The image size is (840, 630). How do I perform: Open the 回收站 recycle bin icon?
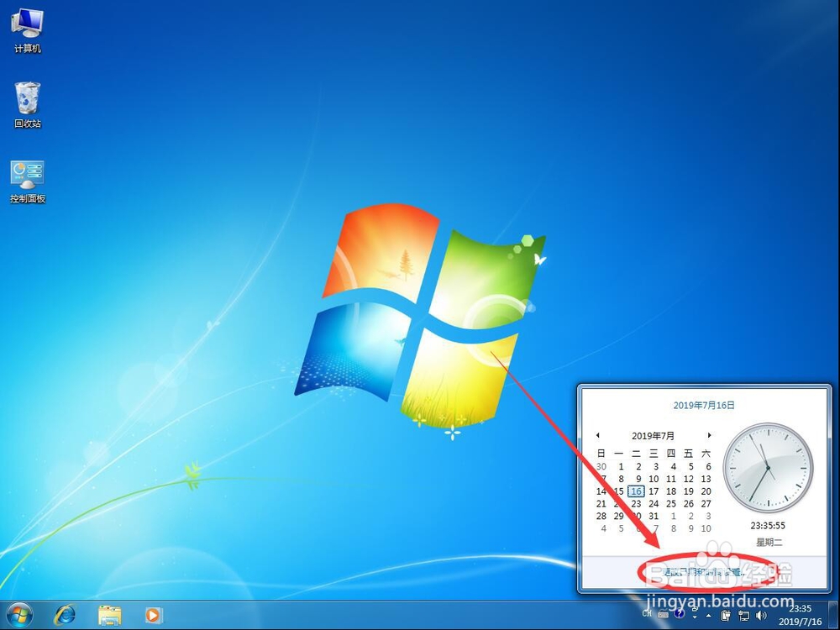(28, 105)
